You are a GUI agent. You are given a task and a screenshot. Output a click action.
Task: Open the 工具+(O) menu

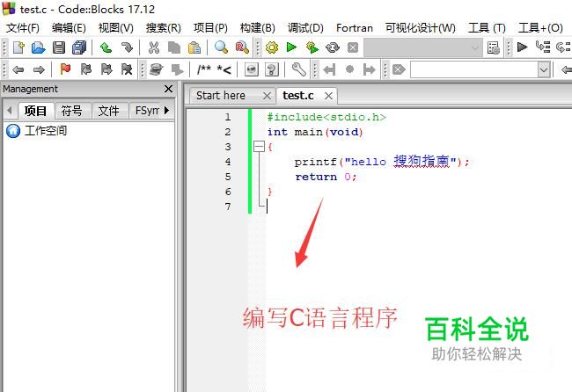pos(540,28)
